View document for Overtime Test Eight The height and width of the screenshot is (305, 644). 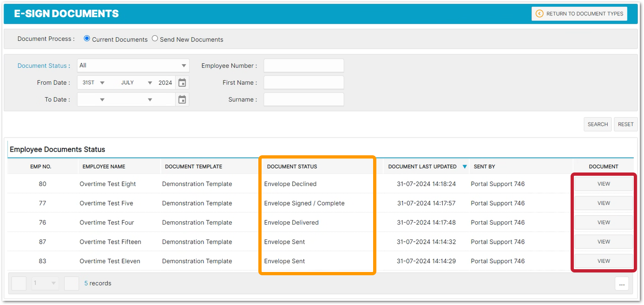604,184
